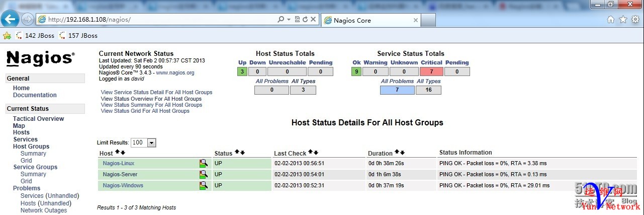View Status Summary For All Host Groups

tap(151, 105)
